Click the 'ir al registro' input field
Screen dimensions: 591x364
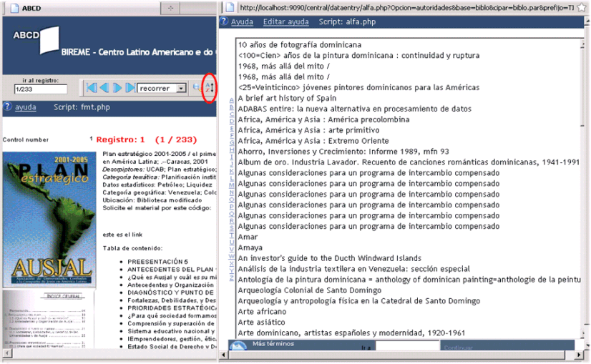tap(41, 89)
